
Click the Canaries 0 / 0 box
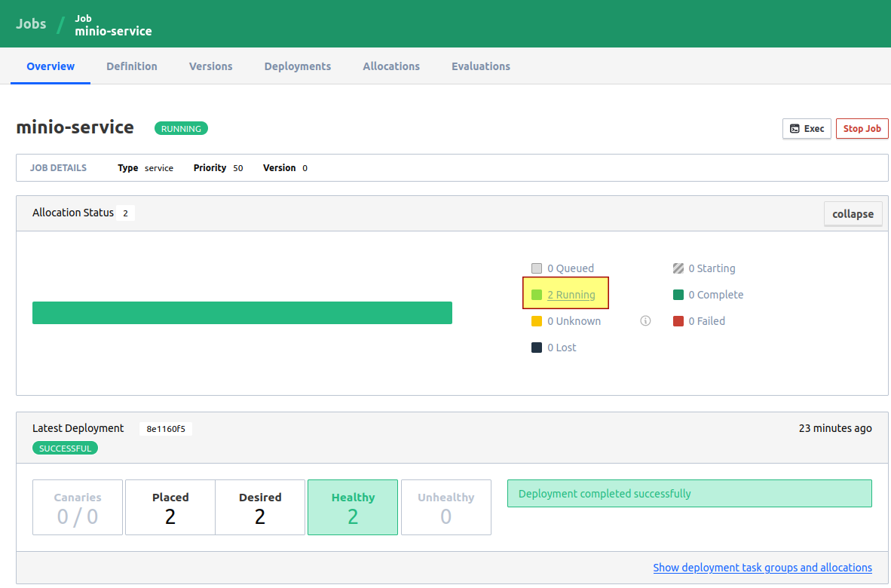[78, 507]
